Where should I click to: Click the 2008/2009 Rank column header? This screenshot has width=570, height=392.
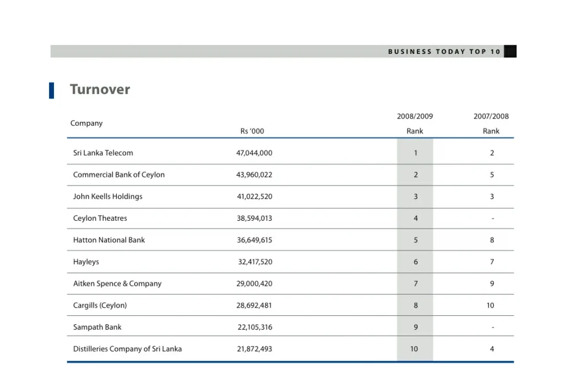(x=415, y=123)
